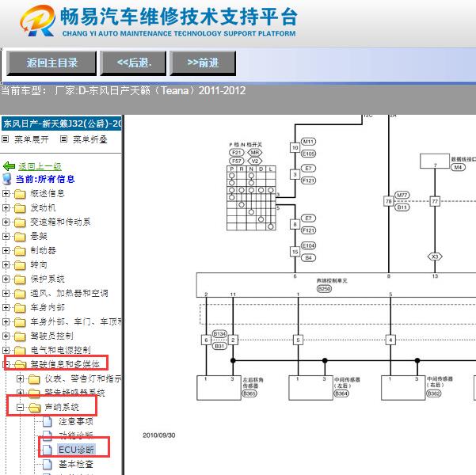Viewport: 476px width, 475px height.
Task: Select the 悬架 folder icon
Action: pos(20,237)
